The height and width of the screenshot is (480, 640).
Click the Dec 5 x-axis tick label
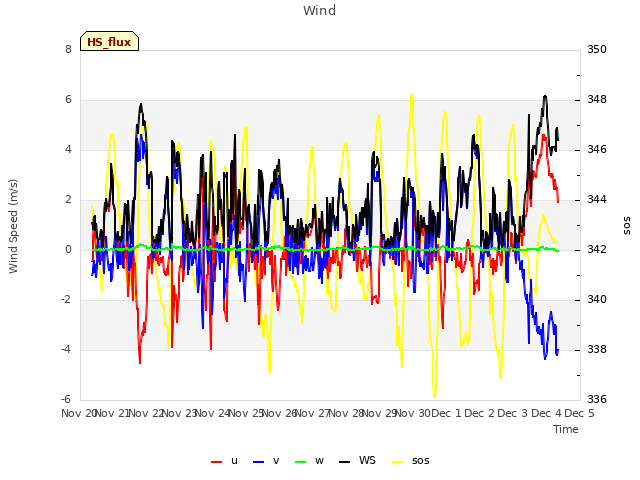tap(579, 413)
